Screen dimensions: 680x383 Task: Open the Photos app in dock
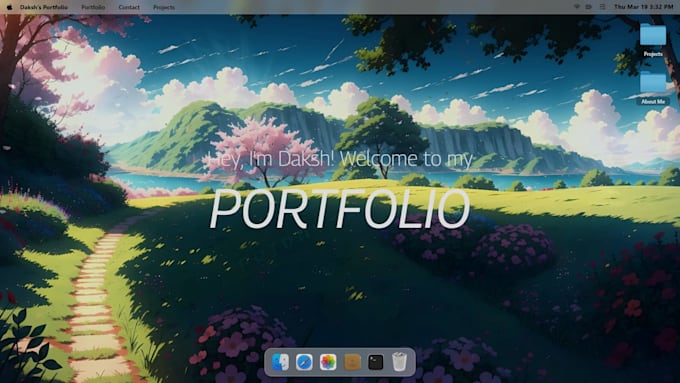(328, 362)
